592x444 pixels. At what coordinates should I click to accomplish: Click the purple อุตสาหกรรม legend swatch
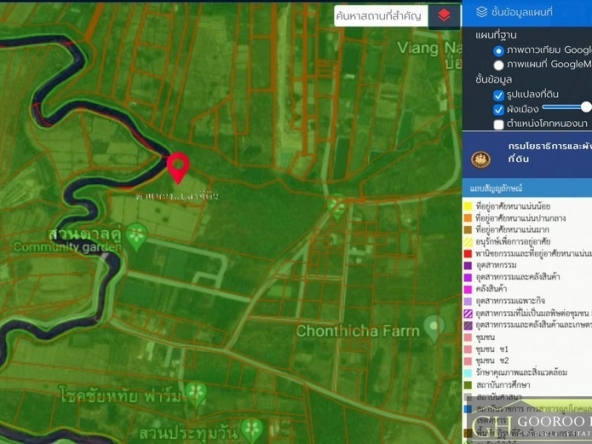click(x=468, y=265)
